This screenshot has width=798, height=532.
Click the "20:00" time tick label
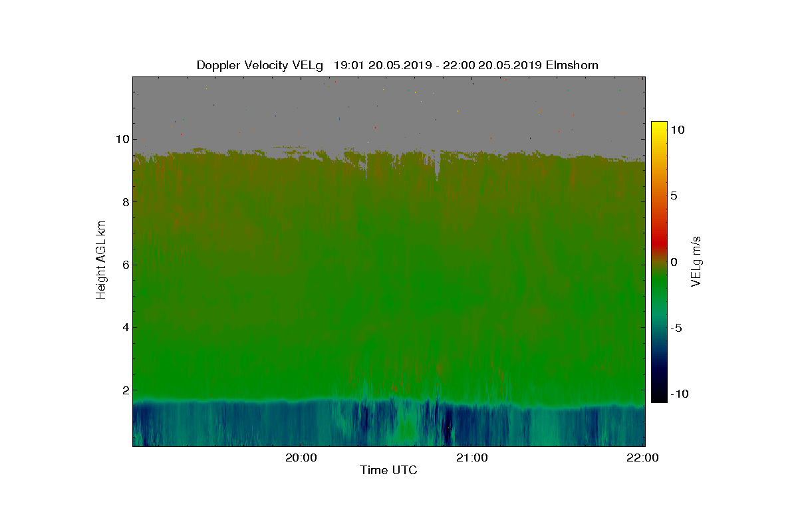tap(302, 458)
